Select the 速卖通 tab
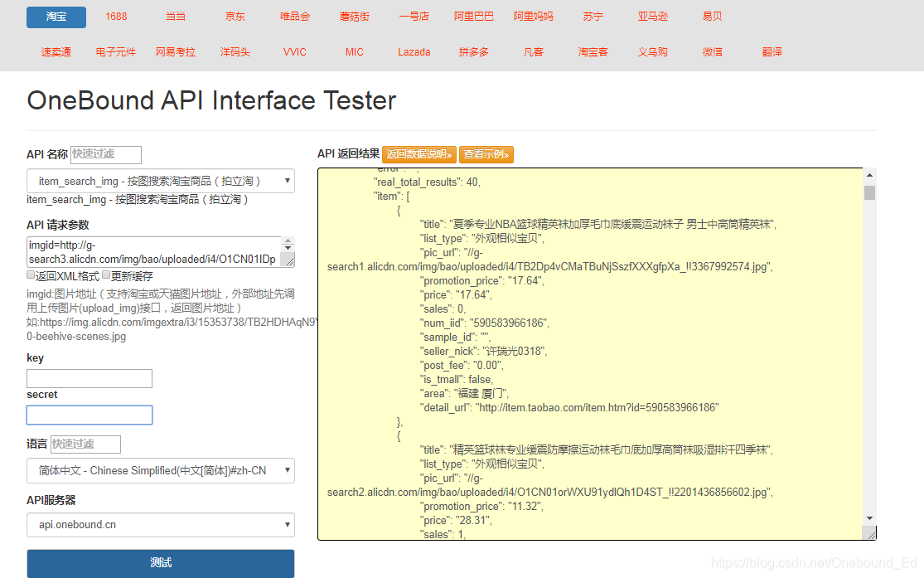 [x=56, y=52]
